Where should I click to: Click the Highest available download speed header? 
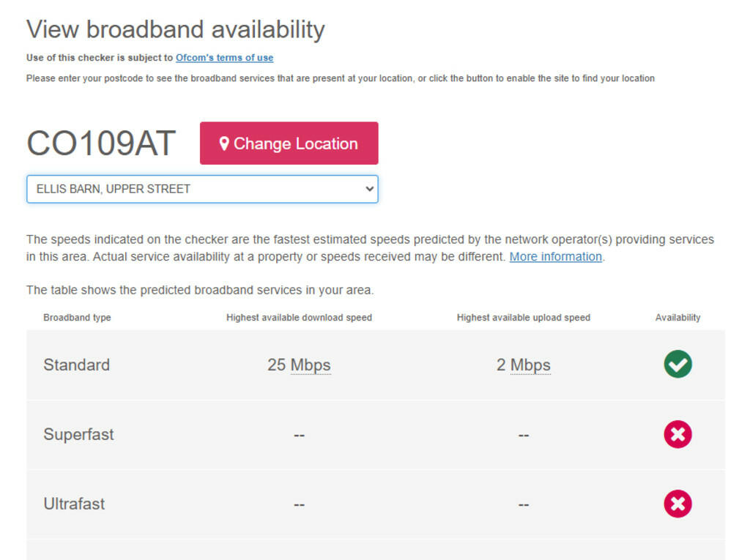coord(299,318)
